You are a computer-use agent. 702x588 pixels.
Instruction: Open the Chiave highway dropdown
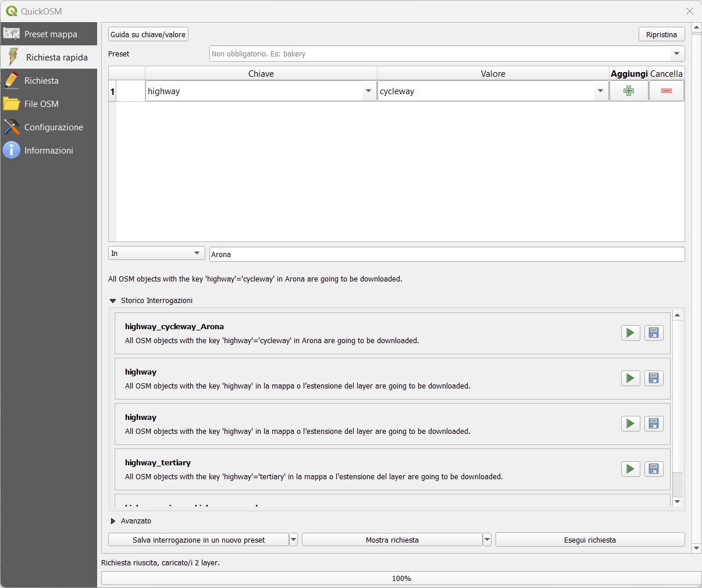coord(368,91)
